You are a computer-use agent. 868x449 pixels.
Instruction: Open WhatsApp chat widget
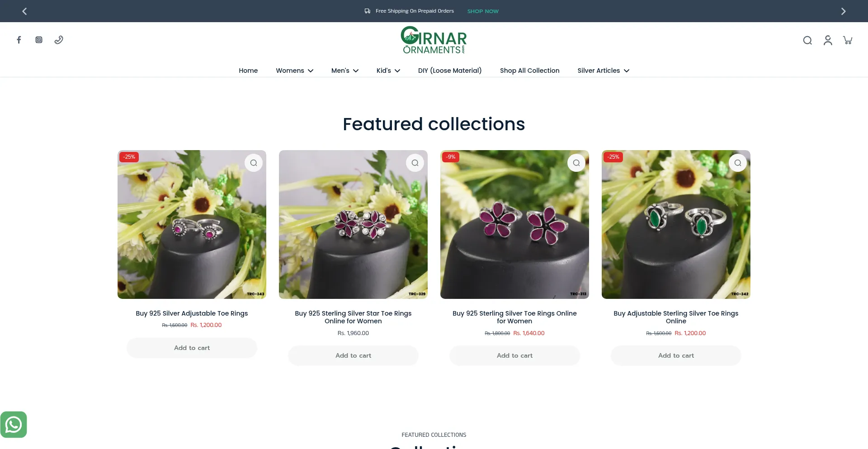14,425
